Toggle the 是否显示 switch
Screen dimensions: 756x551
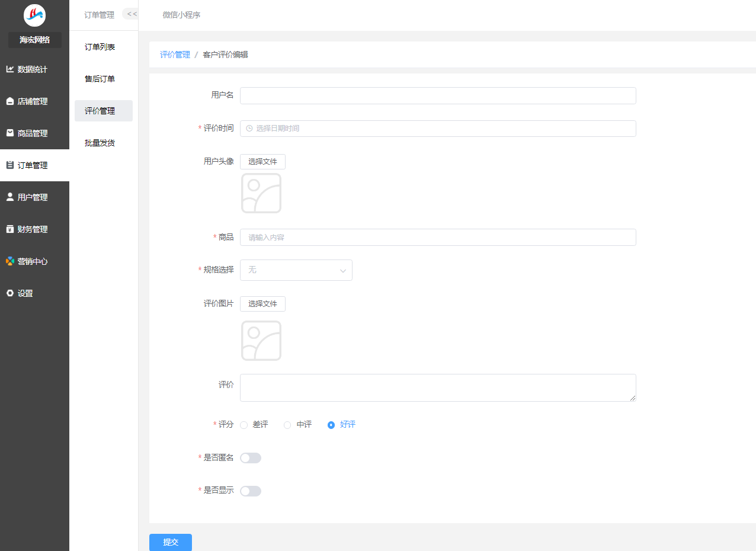point(251,491)
